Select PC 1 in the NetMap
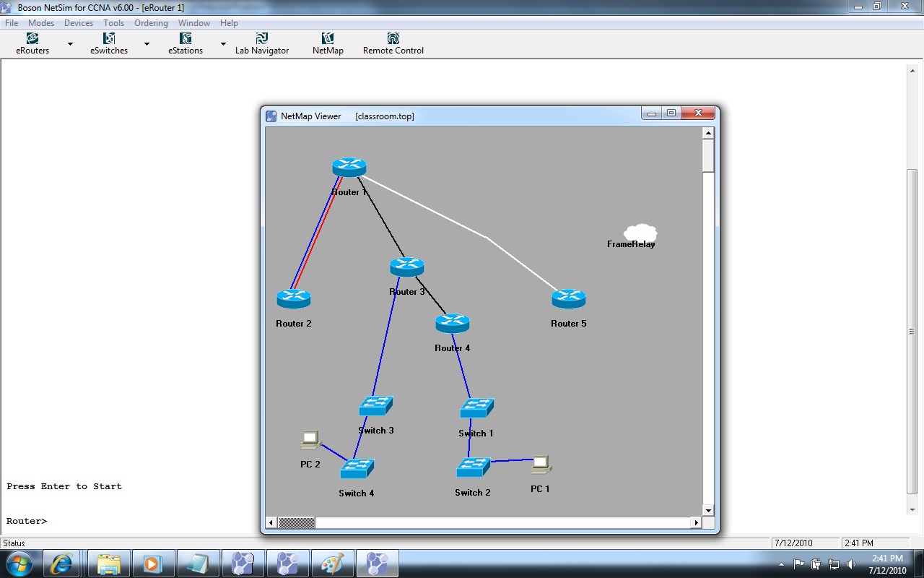 click(x=541, y=465)
